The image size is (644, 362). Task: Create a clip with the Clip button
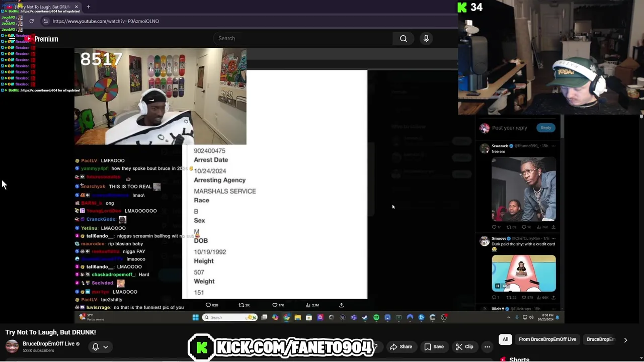[x=464, y=347]
